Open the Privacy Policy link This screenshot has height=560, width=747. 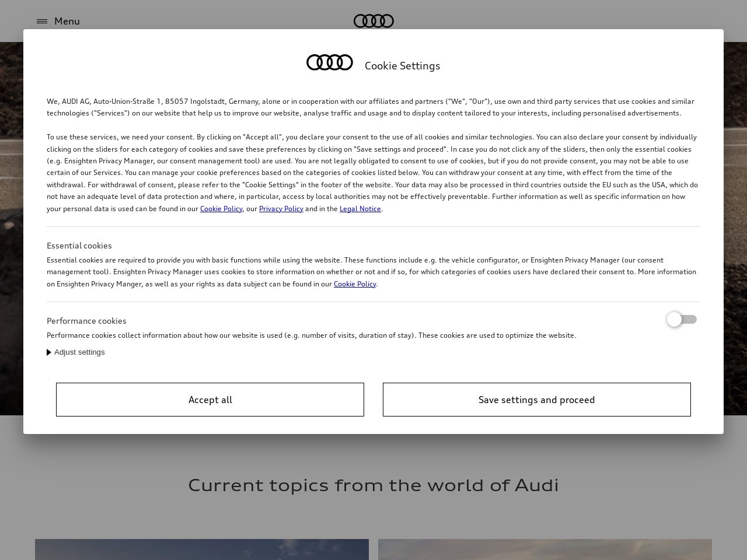pyautogui.click(x=281, y=209)
